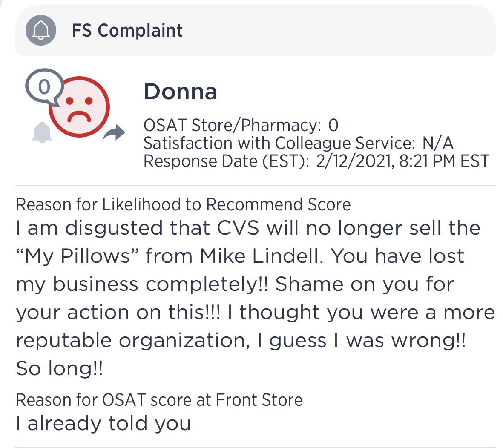Screen dimensions: 503x448
Task: Click the N/A colleague service value
Action: [437, 143]
